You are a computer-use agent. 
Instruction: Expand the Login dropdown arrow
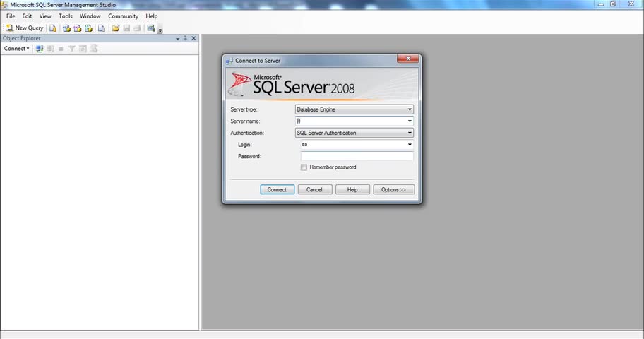coord(410,145)
